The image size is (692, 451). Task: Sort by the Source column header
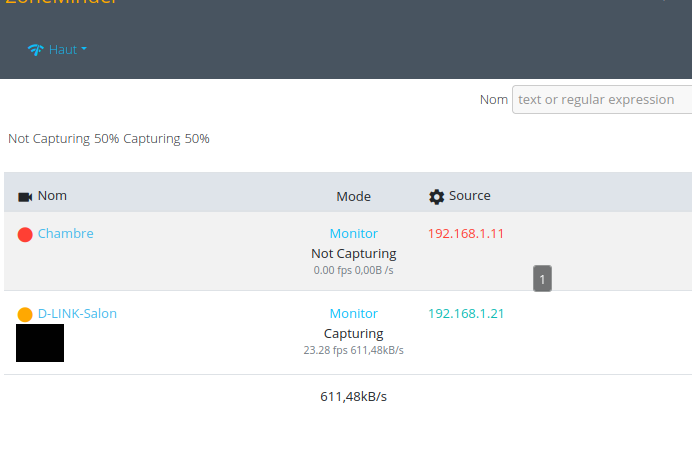pos(469,196)
